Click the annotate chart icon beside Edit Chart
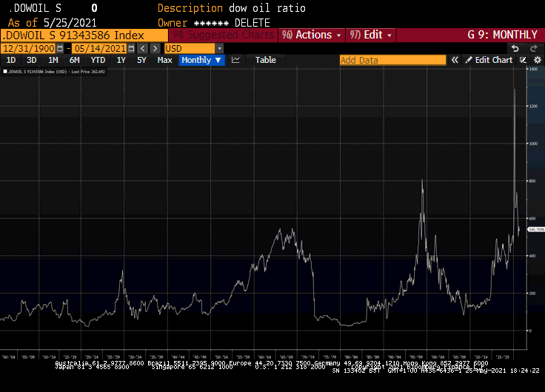The height and width of the screenshot is (392, 545). (x=523, y=60)
